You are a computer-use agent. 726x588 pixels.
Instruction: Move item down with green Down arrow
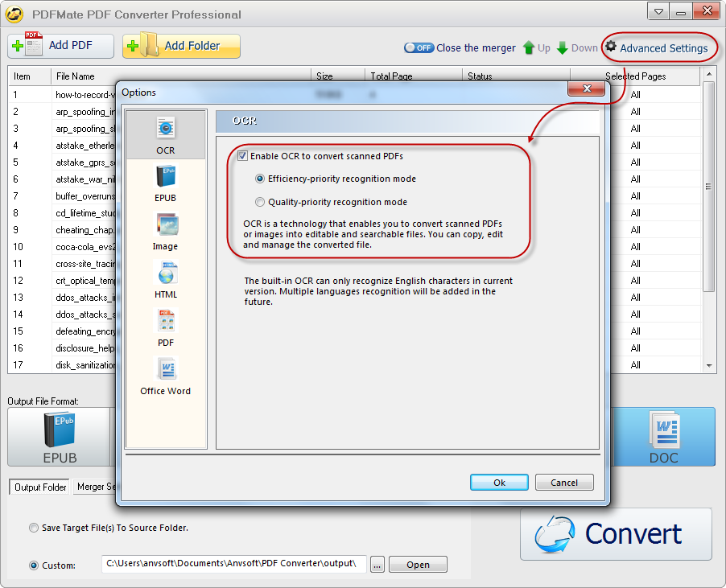click(x=577, y=47)
